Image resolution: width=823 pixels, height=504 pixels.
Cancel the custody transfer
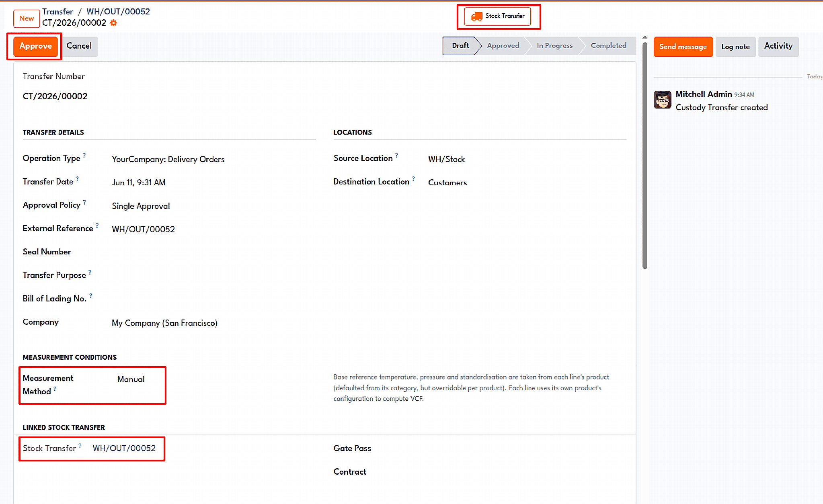[x=79, y=46]
